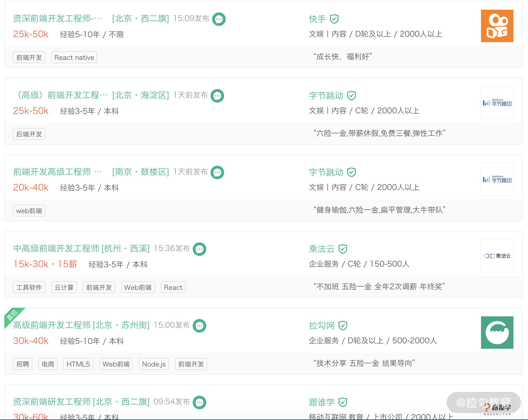This screenshot has height=420, width=528.
Task: Open chat for 高级前端开发工程师 苏州街 job
Action: coord(199,326)
